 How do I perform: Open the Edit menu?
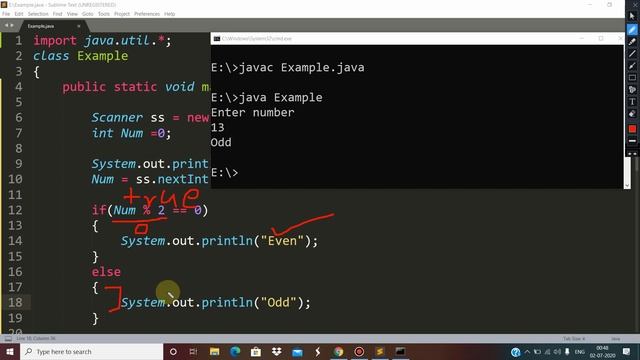[19, 14]
